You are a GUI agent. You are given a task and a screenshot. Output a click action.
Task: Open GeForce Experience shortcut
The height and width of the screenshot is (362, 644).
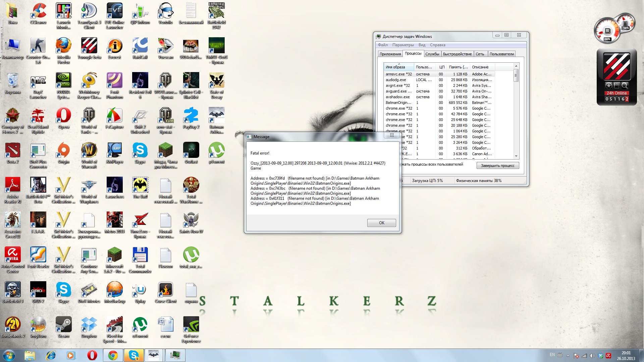click(x=191, y=329)
